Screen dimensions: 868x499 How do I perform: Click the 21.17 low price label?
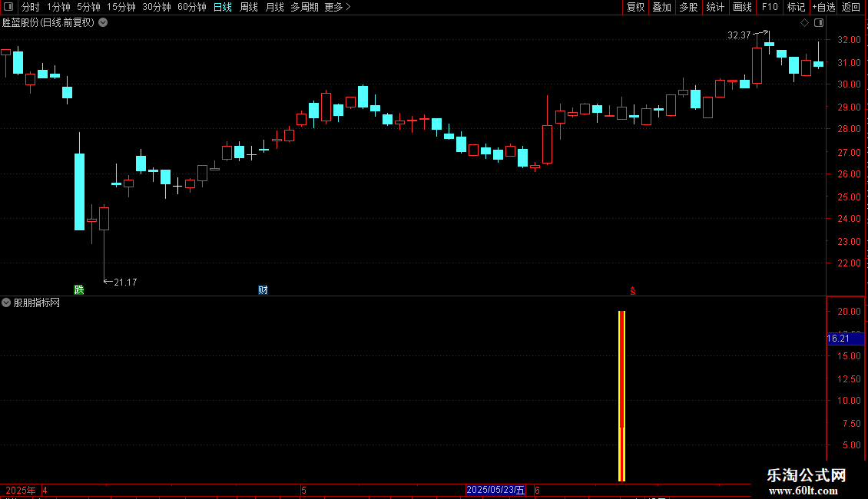pos(125,283)
